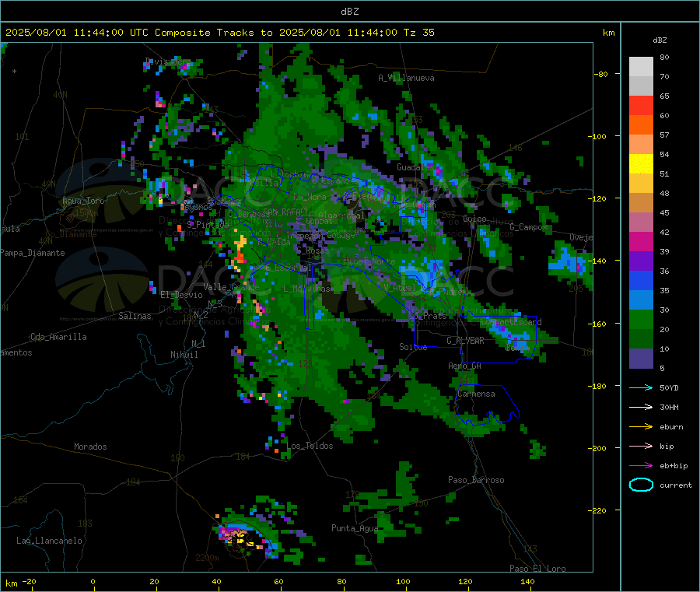Pick the yellow 51-54 dBZ legend swatch
Screen dimensions: 700x592
[641, 164]
